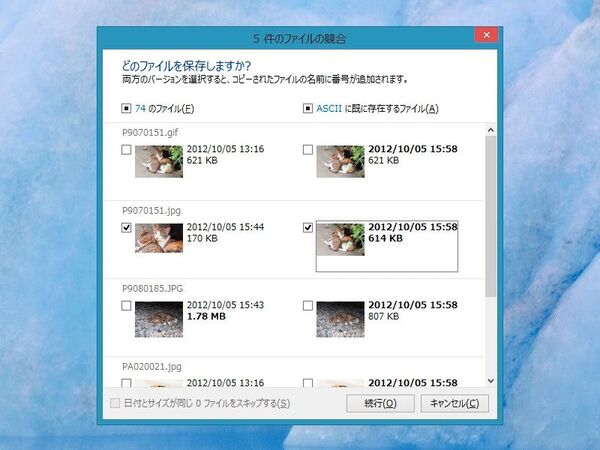Click the 続行(O) continue button
Screen dimensions: 600x450
pos(380,403)
